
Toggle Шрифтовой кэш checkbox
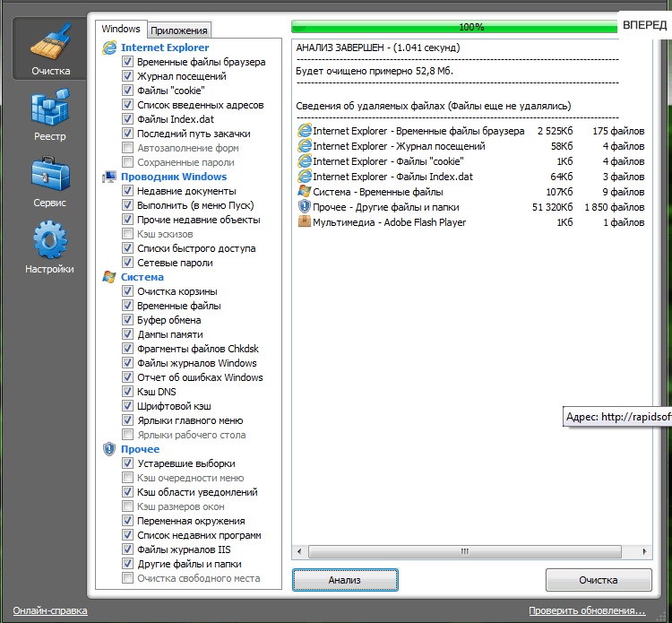(127, 406)
